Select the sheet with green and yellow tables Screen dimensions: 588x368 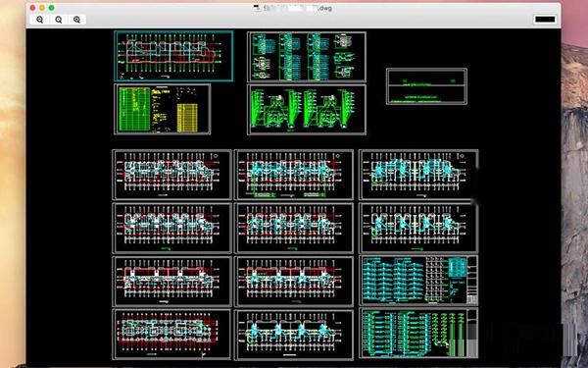click(x=163, y=109)
